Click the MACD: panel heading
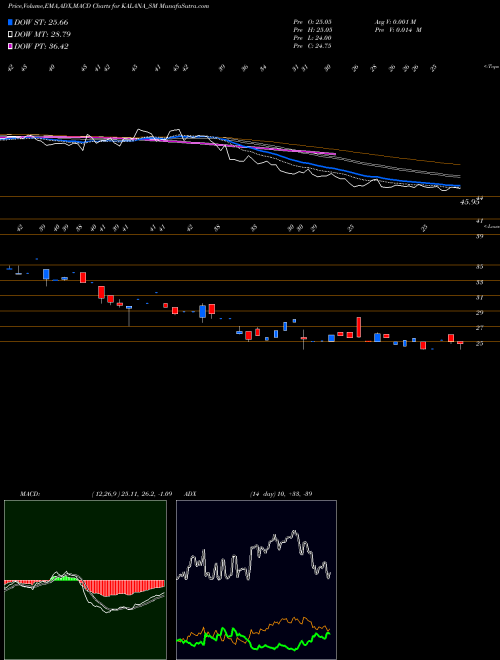The height and width of the screenshot is (660, 500). click(30, 494)
